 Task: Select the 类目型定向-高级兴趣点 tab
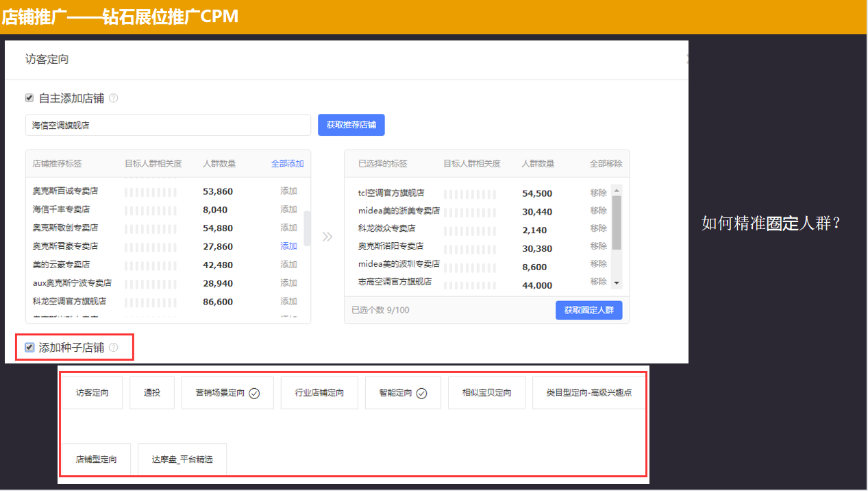tap(588, 393)
